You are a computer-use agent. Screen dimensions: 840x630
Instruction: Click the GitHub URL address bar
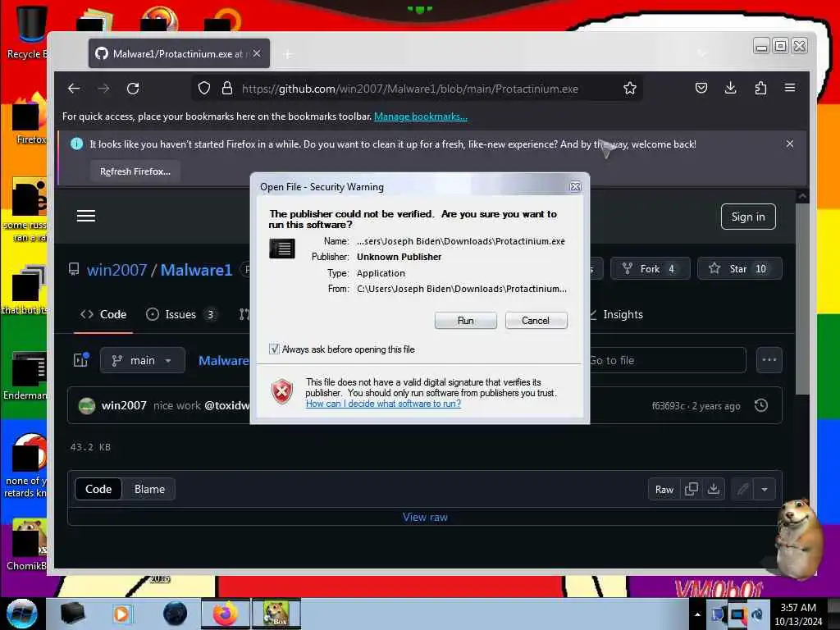pos(410,89)
